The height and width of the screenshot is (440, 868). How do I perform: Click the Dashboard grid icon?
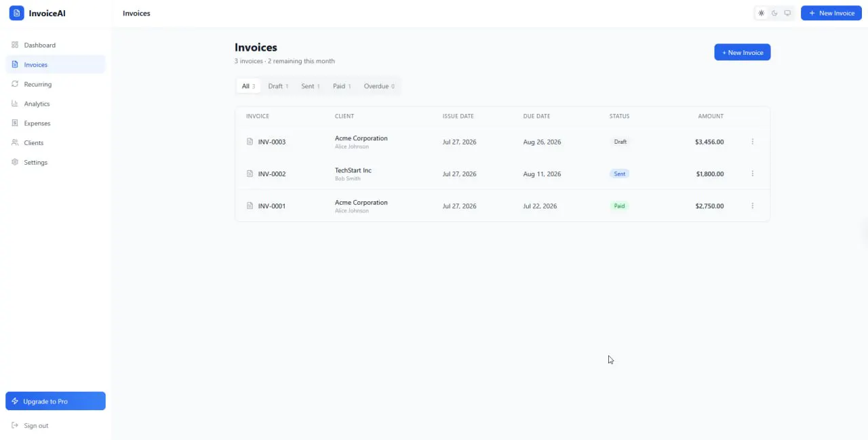pyautogui.click(x=15, y=45)
